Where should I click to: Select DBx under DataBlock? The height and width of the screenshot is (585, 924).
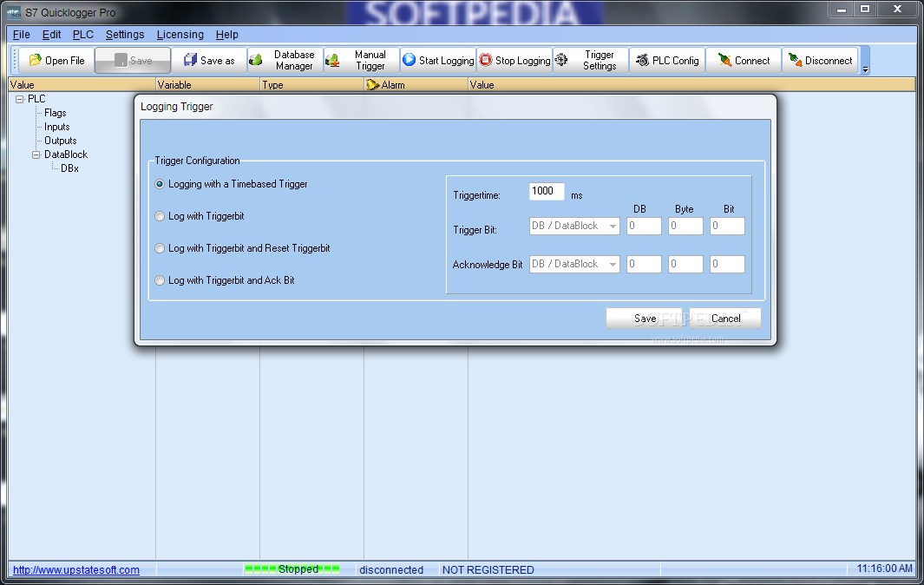tap(69, 168)
